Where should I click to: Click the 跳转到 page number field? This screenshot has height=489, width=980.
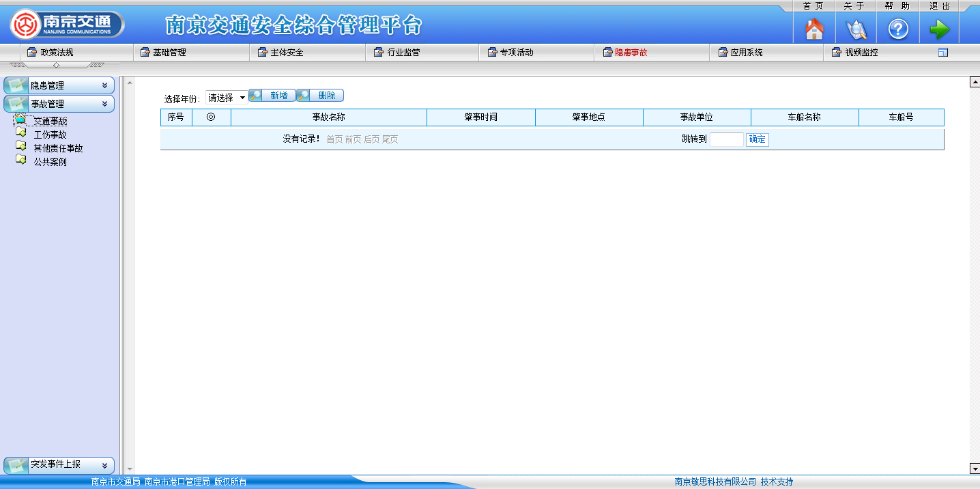point(726,139)
